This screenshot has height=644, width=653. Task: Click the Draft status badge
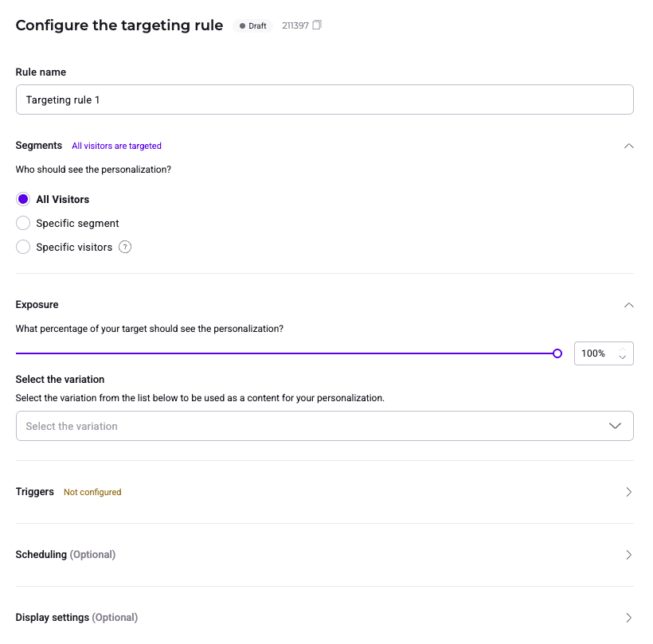[253, 25]
